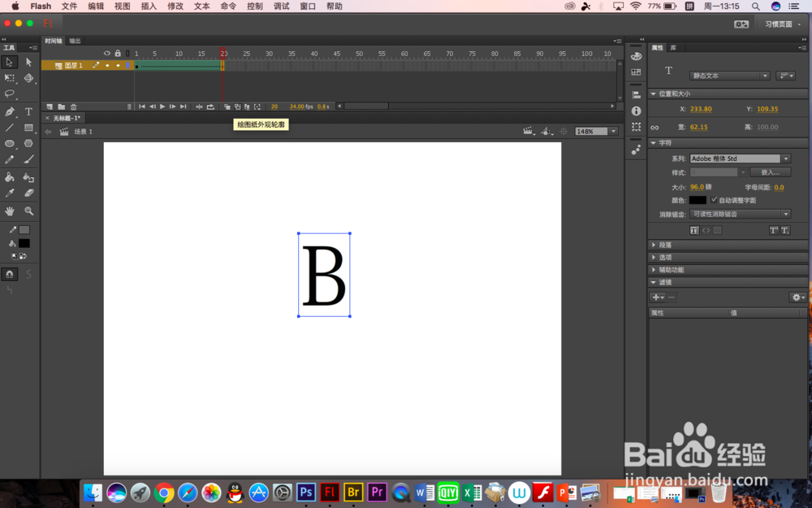Select the Line tool

9,128
